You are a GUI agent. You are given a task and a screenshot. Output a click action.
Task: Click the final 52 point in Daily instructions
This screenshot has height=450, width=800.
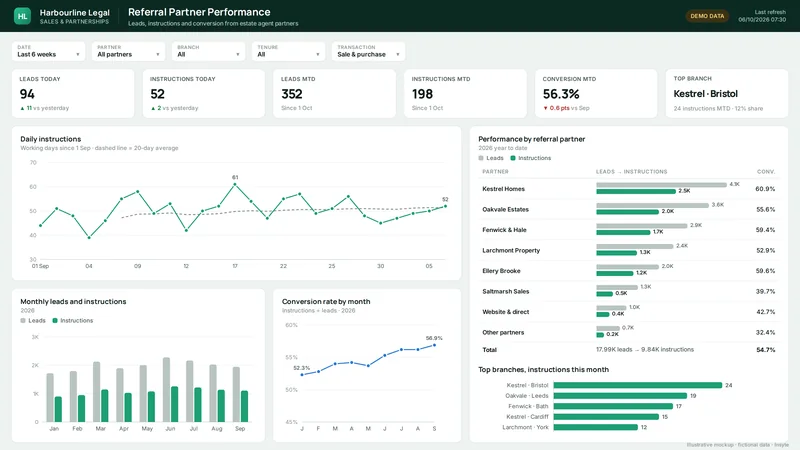(x=445, y=206)
